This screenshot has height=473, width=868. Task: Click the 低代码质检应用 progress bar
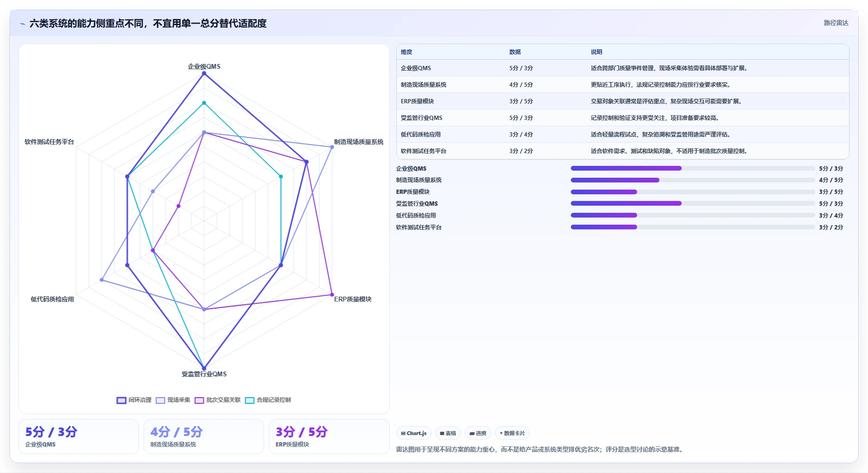[x=693, y=215]
